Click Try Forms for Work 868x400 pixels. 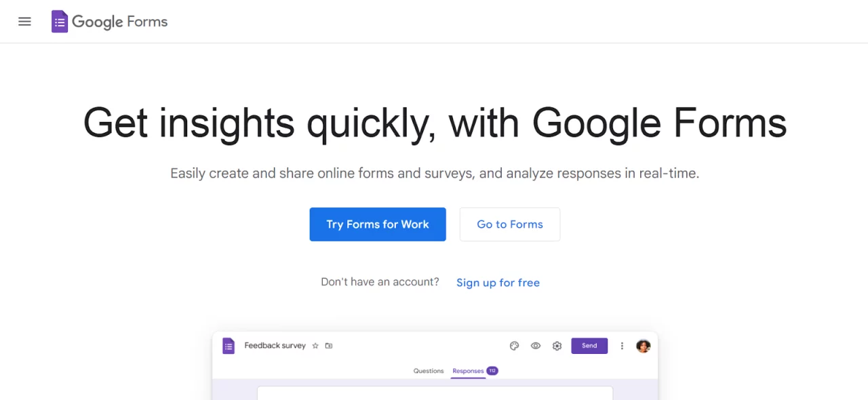coord(377,224)
